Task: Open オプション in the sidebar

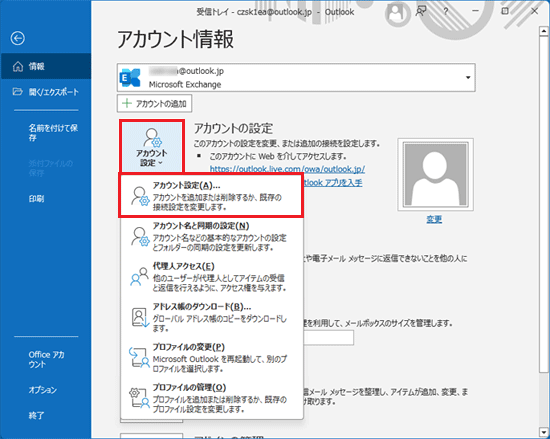Action: tap(42, 390)
